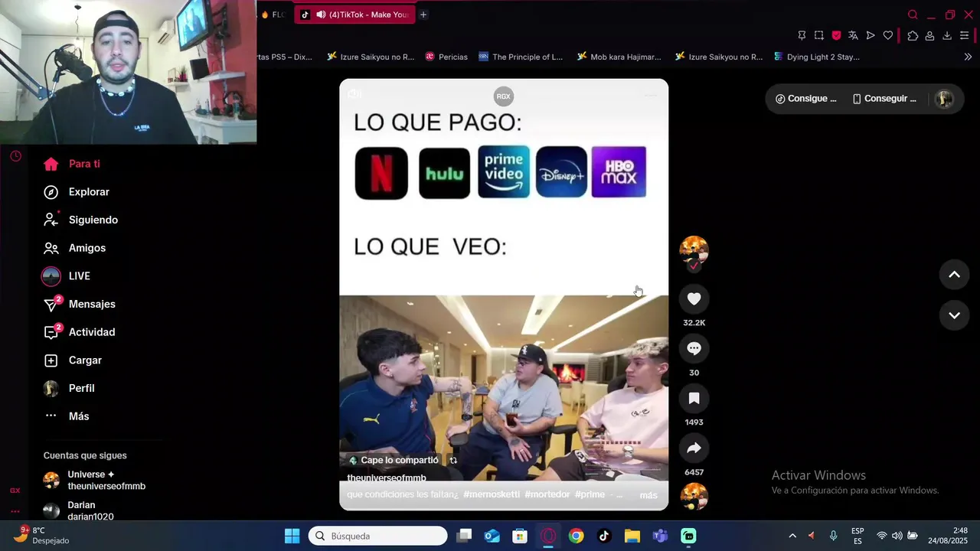980x551 pixels.
Task: Toggle the ad blocker shield icon
Action: pos(836,35)
